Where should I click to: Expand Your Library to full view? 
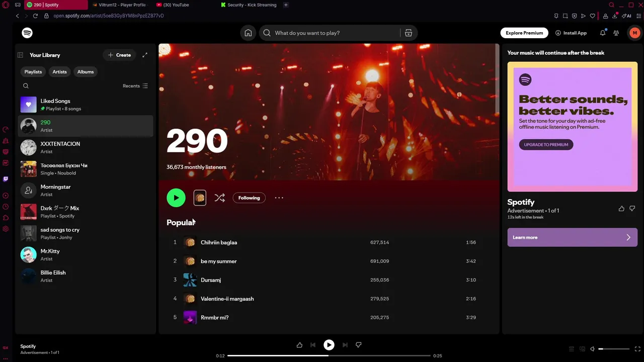(145, 55)
